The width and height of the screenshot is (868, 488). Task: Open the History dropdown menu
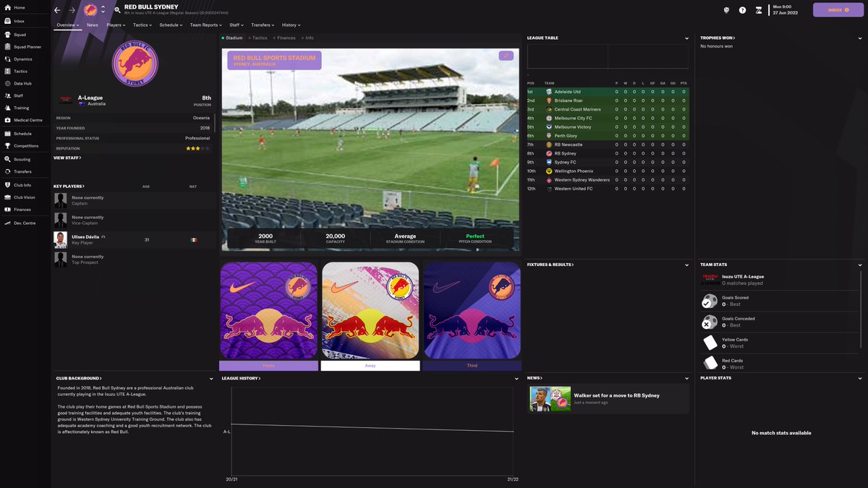291,25
